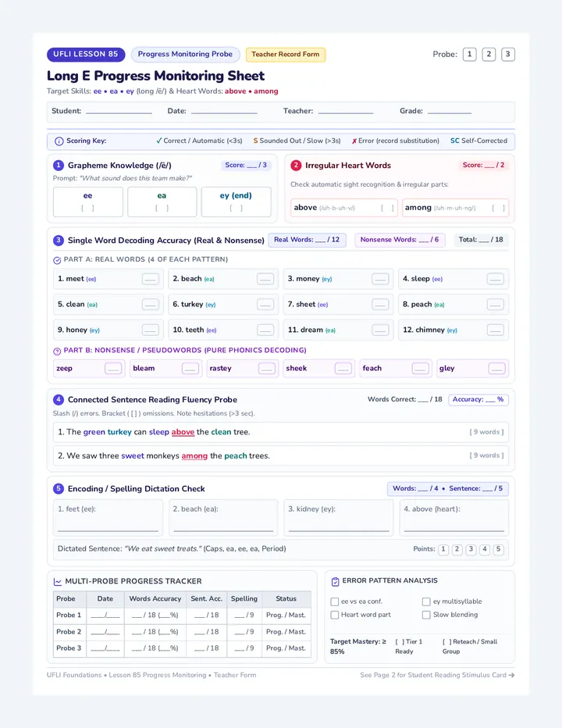562x728 pixels.
Task: Select Points box number 3
Action: pos(471,549)
